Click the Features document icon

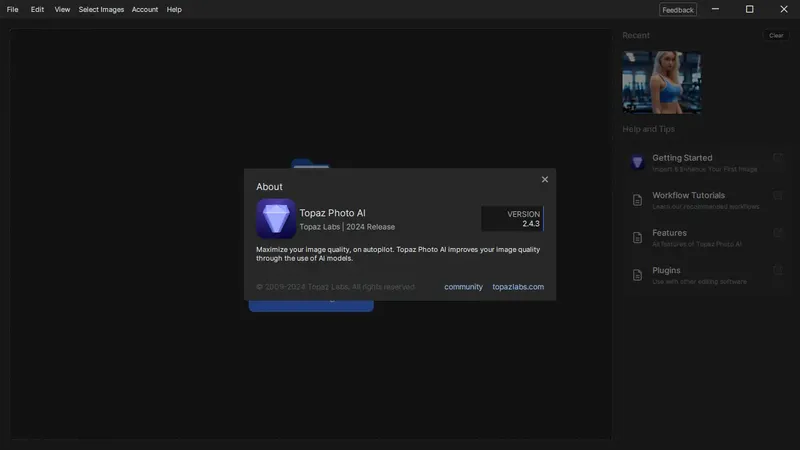click(x=637, y=237)
